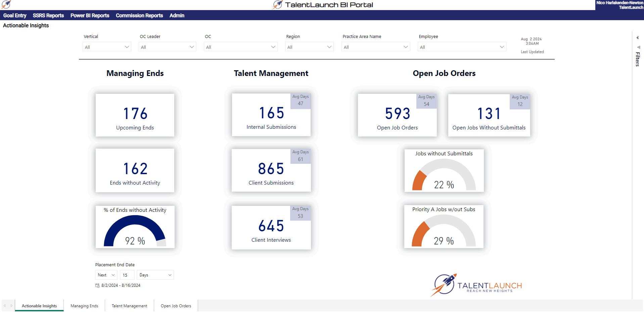Click the Open Job Orders section heading
644x312 pixels.
click(x=444, y=73)
